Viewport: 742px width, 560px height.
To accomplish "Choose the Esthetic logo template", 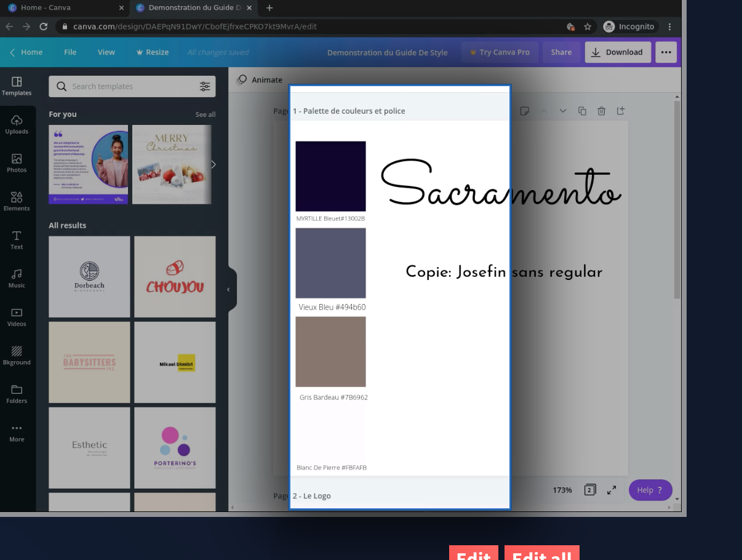I will (x=89, y=447).
